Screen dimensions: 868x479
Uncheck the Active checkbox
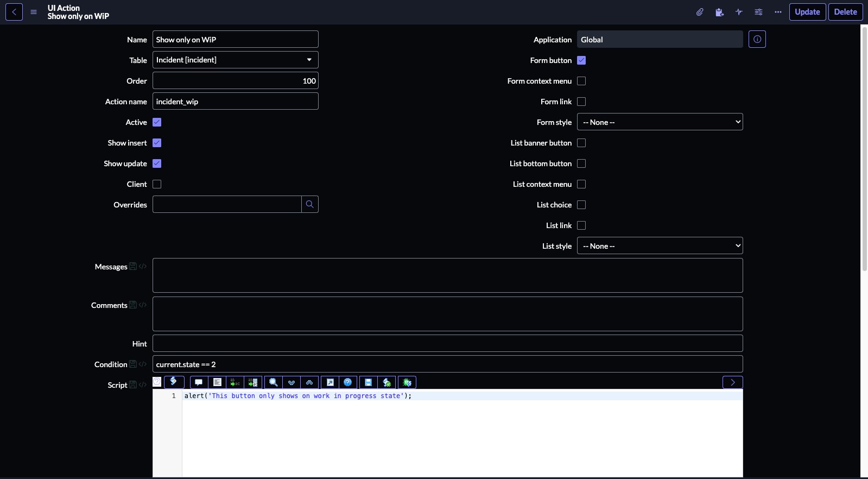pyautogui.click(x=157, y=122)
